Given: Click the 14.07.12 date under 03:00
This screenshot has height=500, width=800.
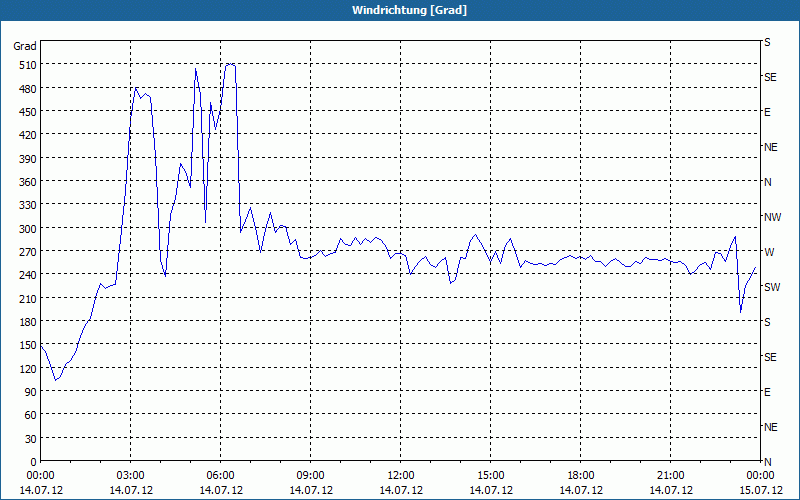Looking at the screenshot, I should click(131, 490).
